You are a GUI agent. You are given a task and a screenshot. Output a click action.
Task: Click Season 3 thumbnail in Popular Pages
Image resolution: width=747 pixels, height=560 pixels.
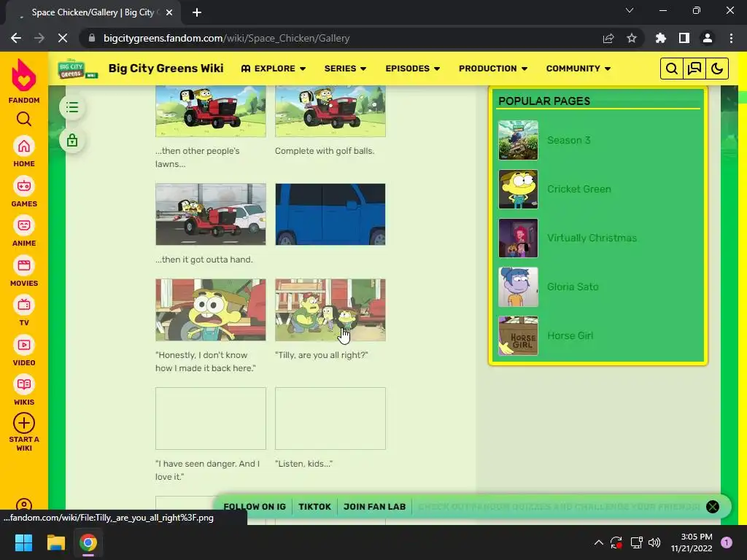coord(519,140)
